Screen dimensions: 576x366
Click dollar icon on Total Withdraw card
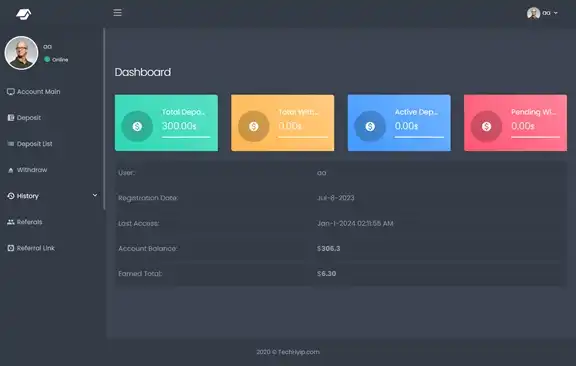[x=253, y=126]
